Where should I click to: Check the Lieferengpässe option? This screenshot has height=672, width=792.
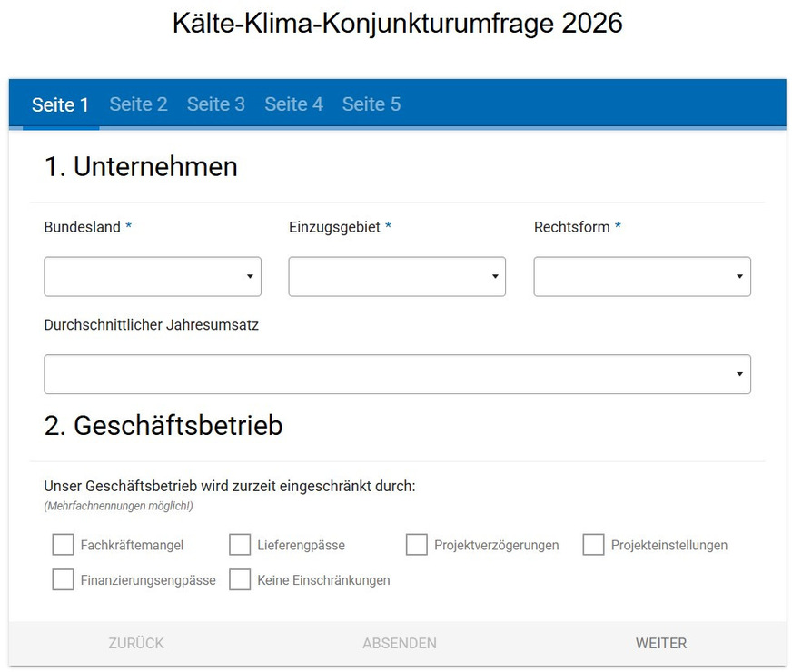point(239,544)
